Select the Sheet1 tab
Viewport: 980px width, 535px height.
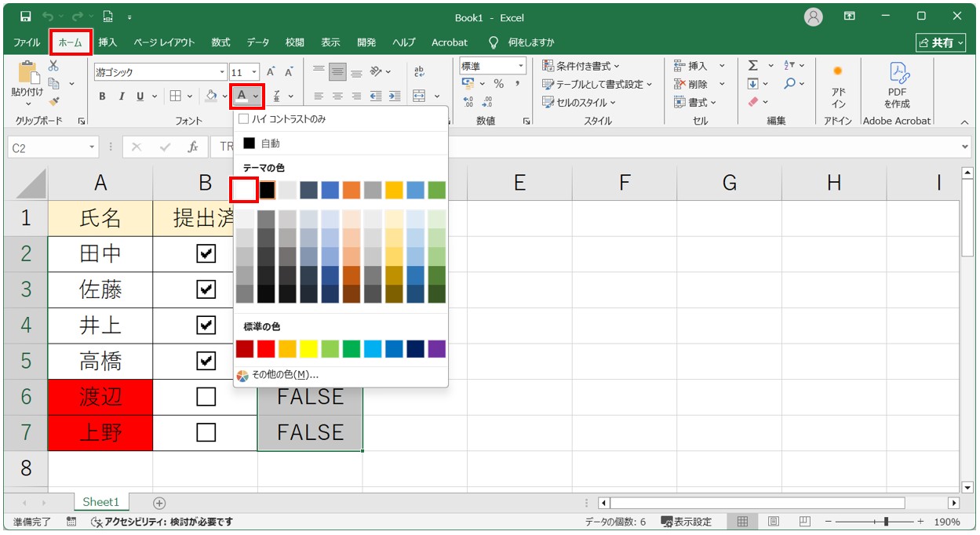click(101, 502)
